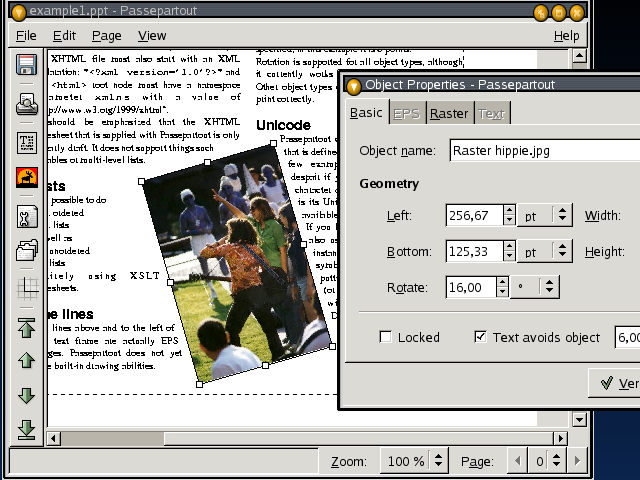Open the Help menu

click(566, 35)
